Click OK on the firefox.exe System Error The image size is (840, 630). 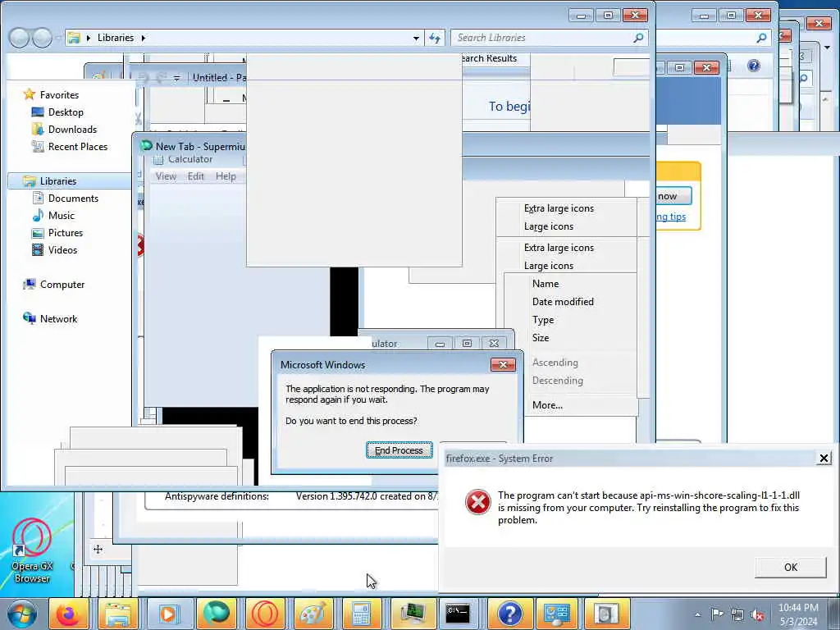pos(790,568)
